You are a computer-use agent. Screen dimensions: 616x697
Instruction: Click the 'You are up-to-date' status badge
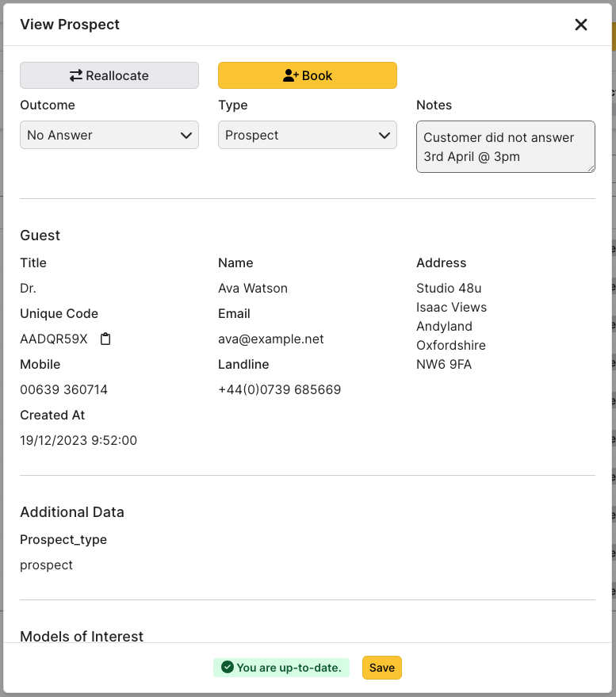point(281,668)
